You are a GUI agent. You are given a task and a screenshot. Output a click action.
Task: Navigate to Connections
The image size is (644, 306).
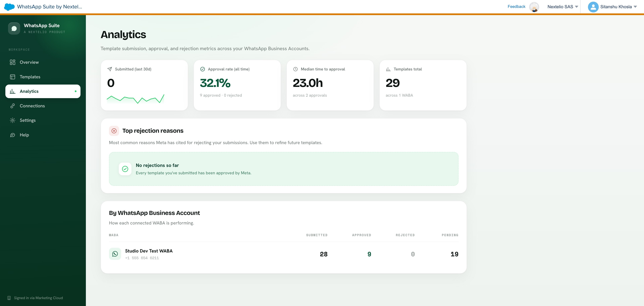click(x=43, y=106)
